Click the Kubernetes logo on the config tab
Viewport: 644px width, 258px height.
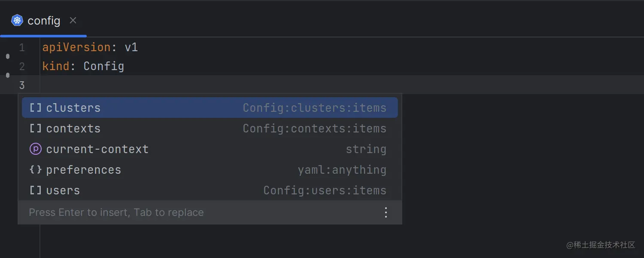[17, 20]
